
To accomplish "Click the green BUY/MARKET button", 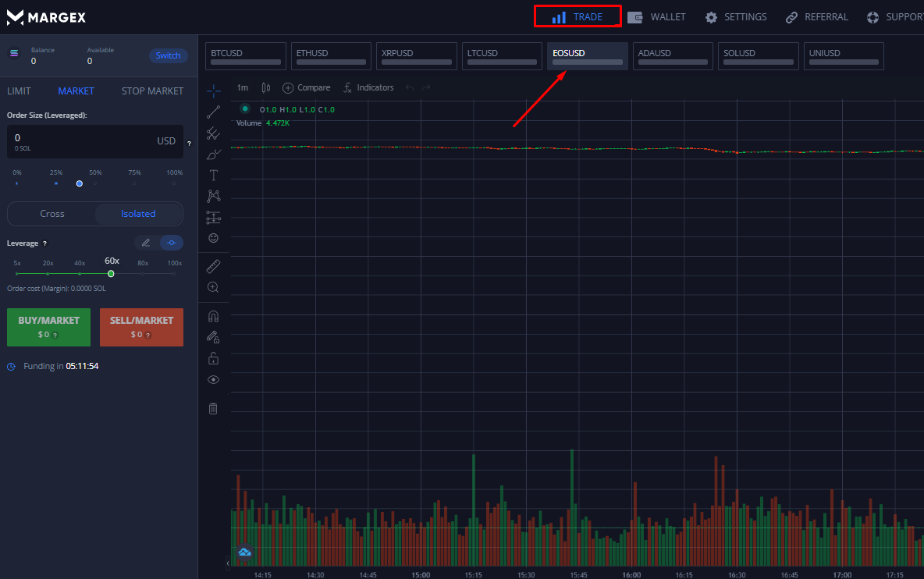I will pos(49,328).
